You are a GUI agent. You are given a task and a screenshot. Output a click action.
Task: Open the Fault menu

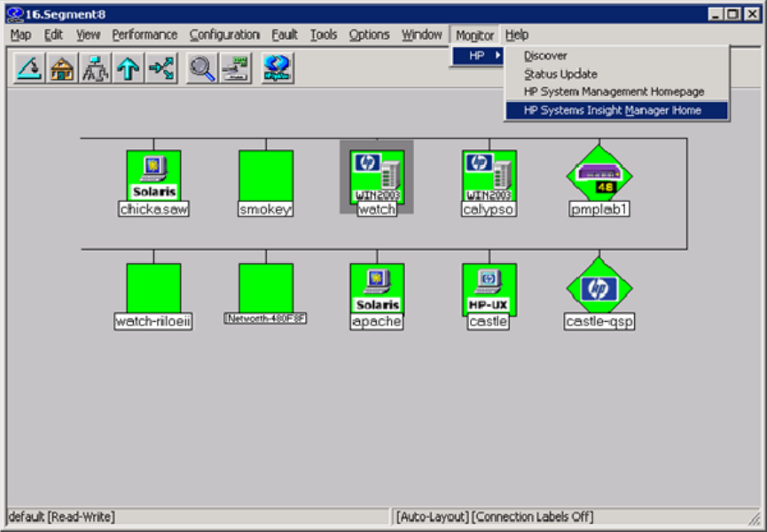[x=285, y=35]
